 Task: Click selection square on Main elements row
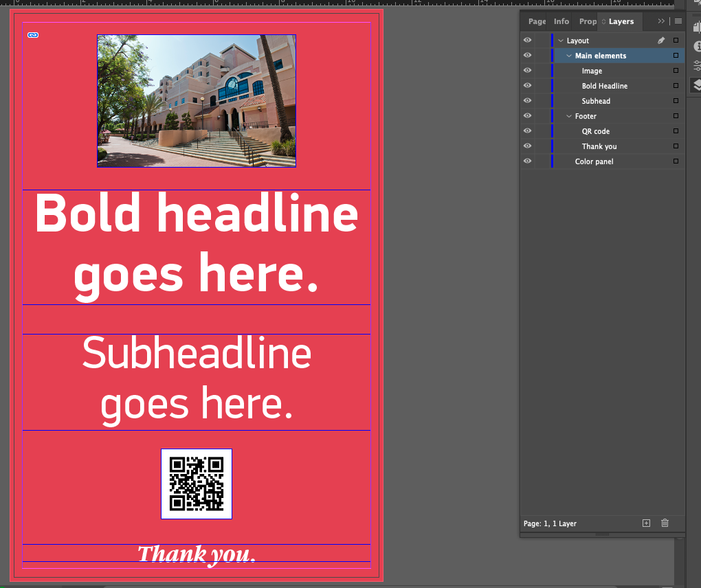[676, 56]
